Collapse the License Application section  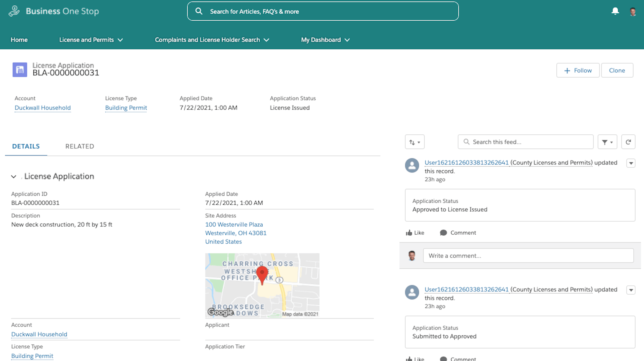point(14,176)
